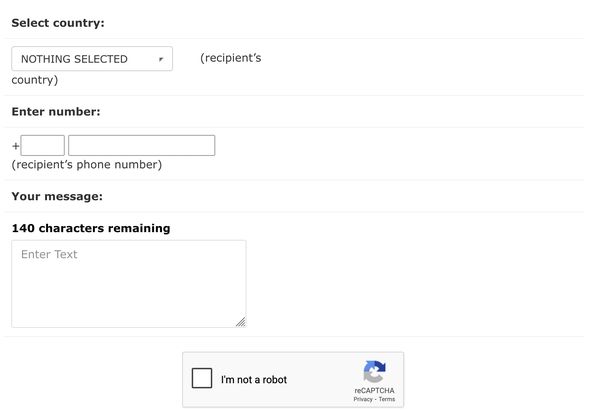Click the recipient's phone number hint text
Viewport: 610px width, 410px height.
point(86,164)
